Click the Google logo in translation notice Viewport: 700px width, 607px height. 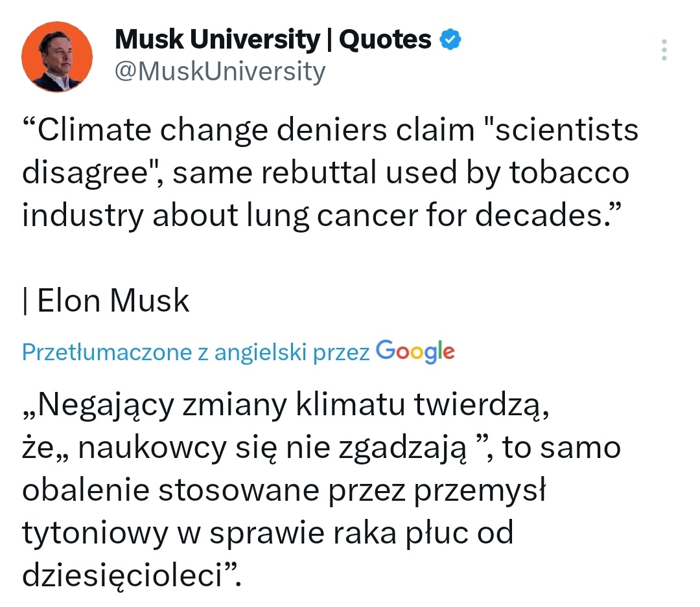pos(415,351)
